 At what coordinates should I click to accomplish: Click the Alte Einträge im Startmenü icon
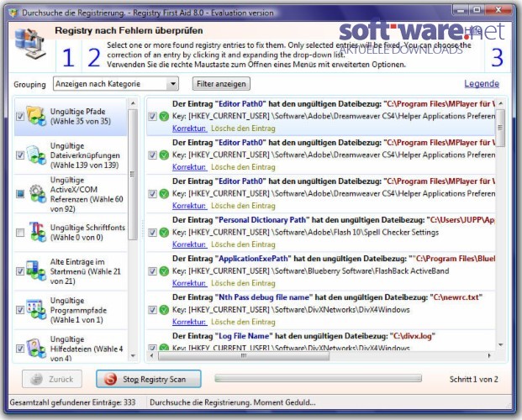point(36,270)
